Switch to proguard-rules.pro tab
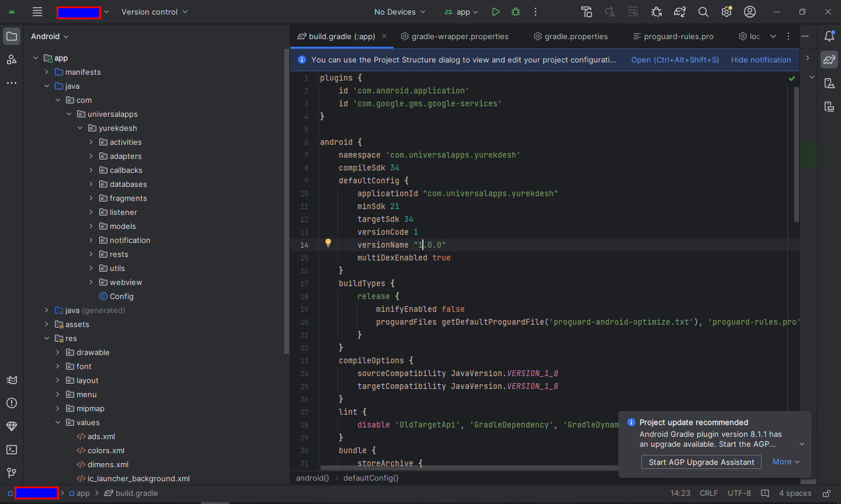This screenshot has width=841, height=504. click(673, 36)
